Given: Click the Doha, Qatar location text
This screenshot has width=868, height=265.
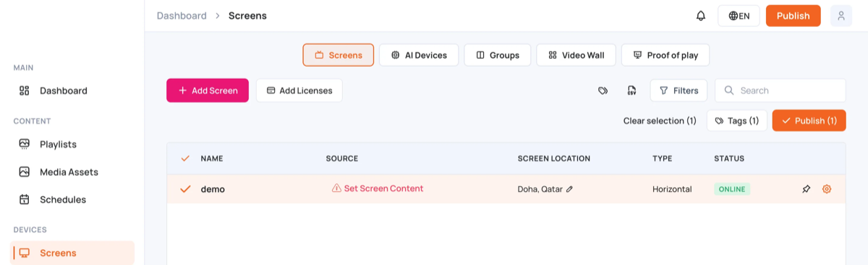Looking at the screenshot, I should coord(540,189).
